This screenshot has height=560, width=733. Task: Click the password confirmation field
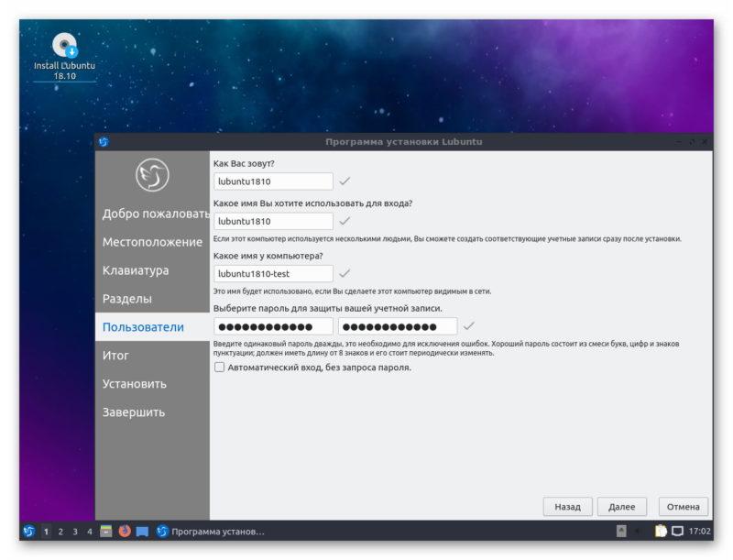398,326
